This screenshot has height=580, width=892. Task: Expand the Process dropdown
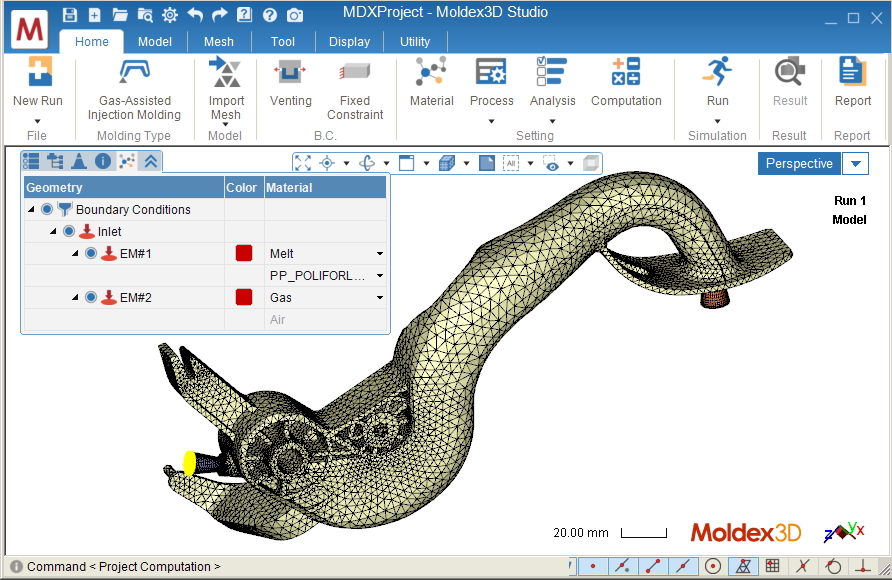[492, 121]
